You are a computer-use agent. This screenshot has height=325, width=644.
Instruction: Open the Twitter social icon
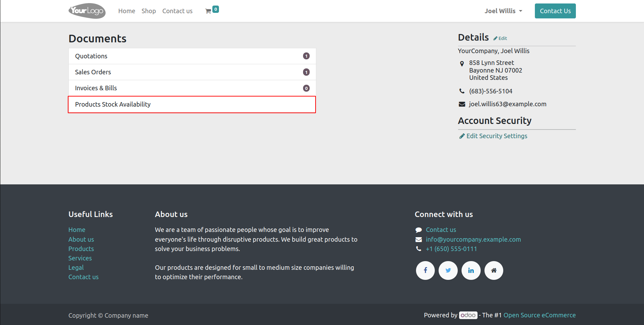point(448,270)
